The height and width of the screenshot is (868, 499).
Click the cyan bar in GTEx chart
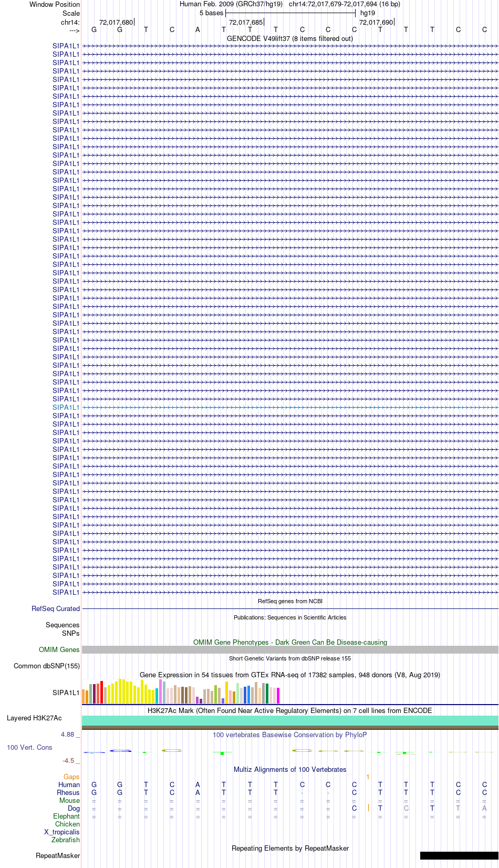click(157, 696)
